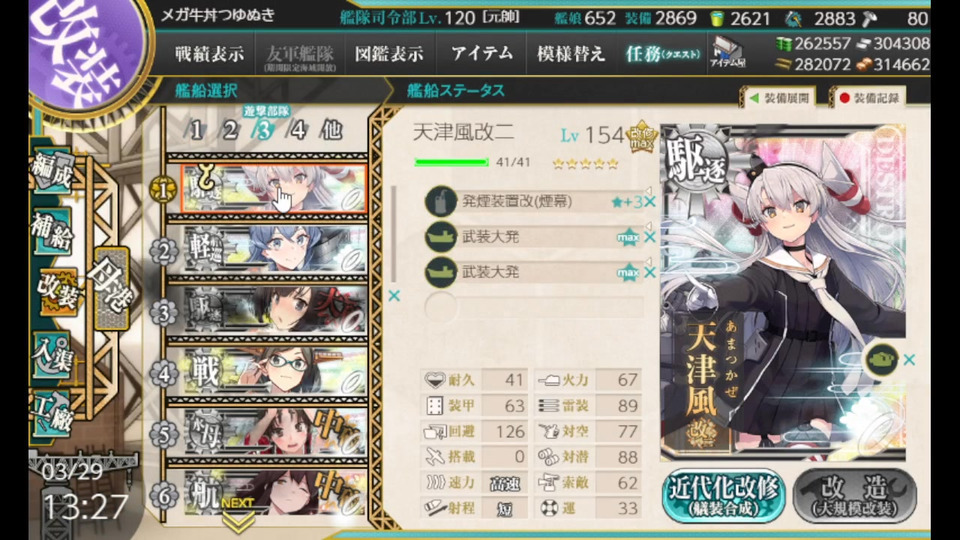Open the 入渠 (docking repair) sidebar icon
The height and width of the screenshot is (540, 960).
[x=53, y=356]
